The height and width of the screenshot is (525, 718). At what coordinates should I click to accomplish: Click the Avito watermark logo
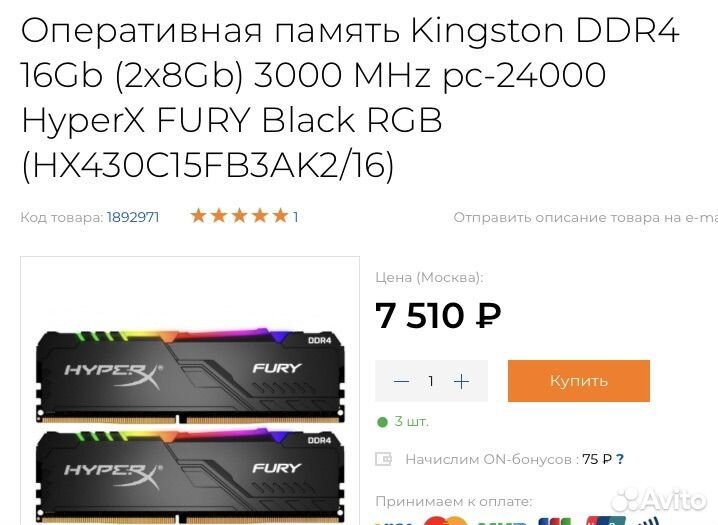point(658,499)
